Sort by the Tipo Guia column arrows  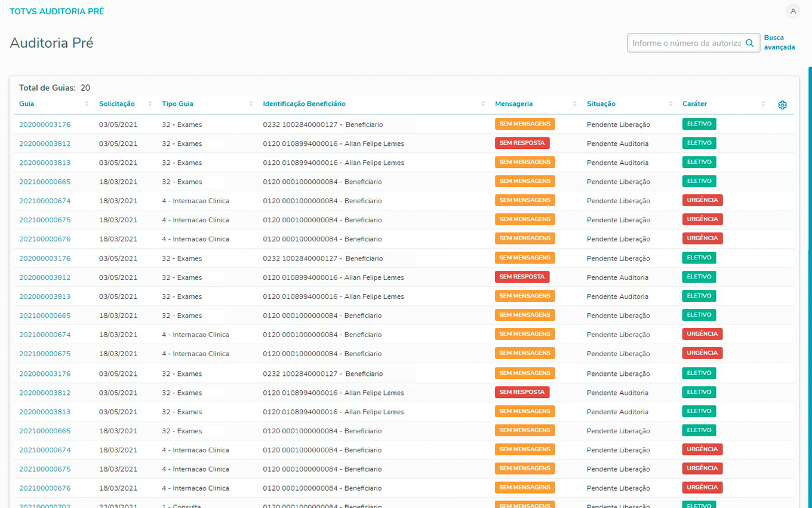coord(251,104)
